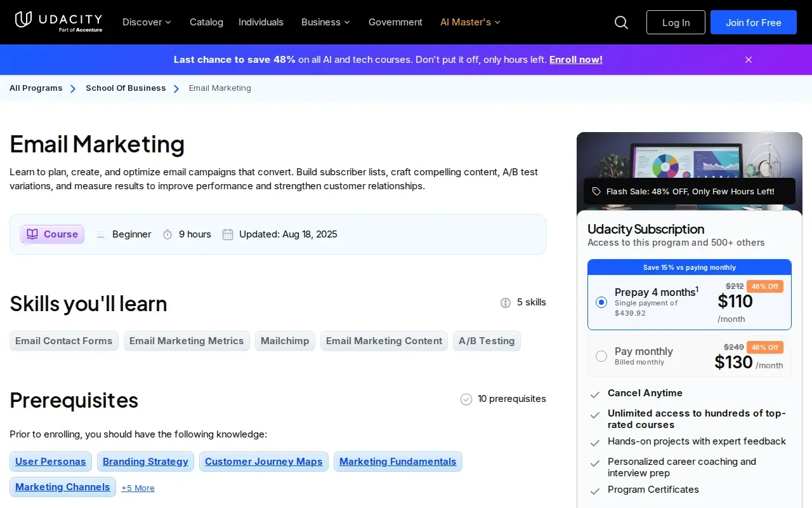Viewport: 812px width, 508px height.
Task: Click the Mailchimp skill tag
Action: tap(285, 341)
